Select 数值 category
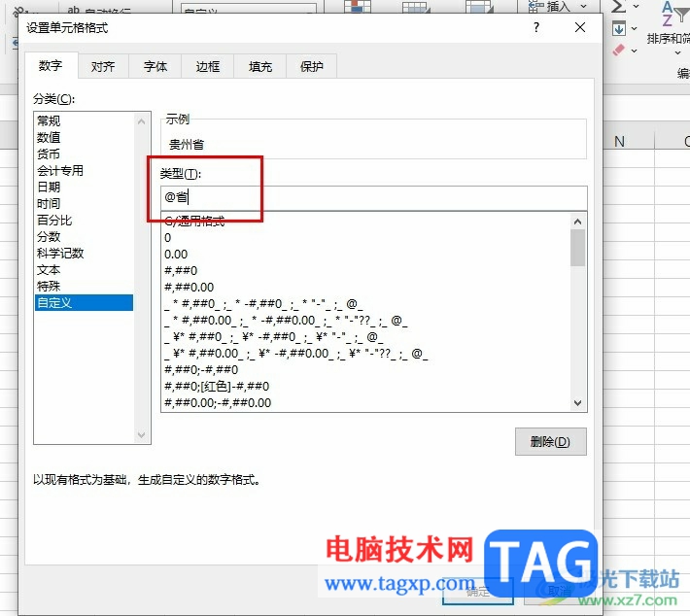690x616 pixels. point(84,138)
